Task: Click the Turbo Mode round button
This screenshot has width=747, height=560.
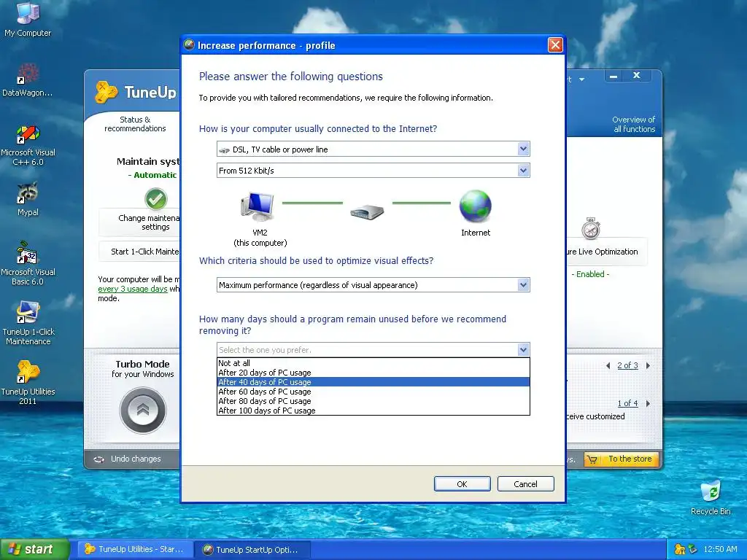Action: click(x=142, y=411)
